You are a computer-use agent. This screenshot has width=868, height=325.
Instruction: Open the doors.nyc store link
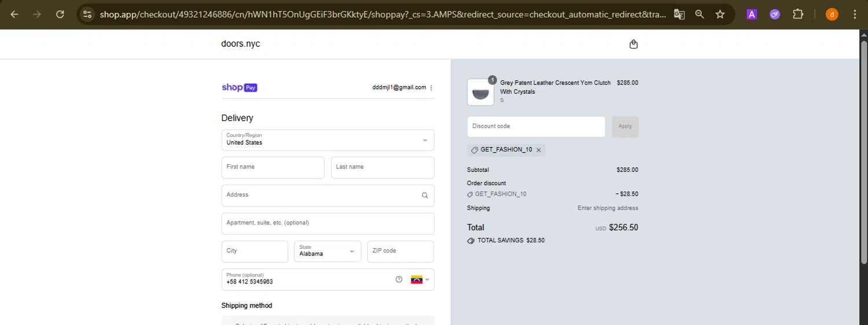click(x=241, y=44)
